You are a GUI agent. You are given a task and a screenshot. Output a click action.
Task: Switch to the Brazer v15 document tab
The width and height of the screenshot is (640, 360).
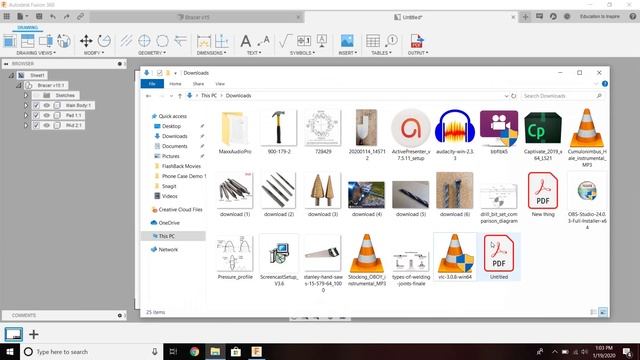pyautogui.click(x=197, y=17)
